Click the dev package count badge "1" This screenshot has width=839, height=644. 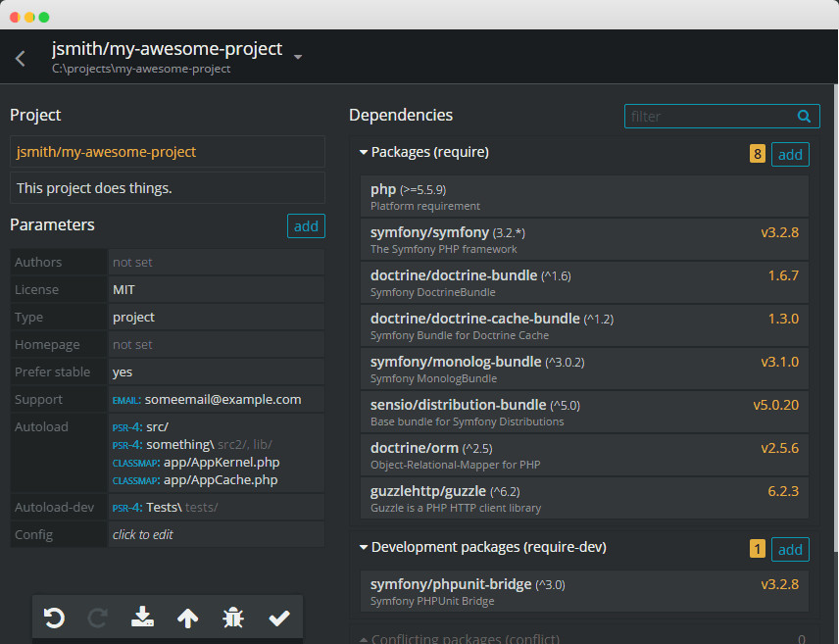coord(757,549)
